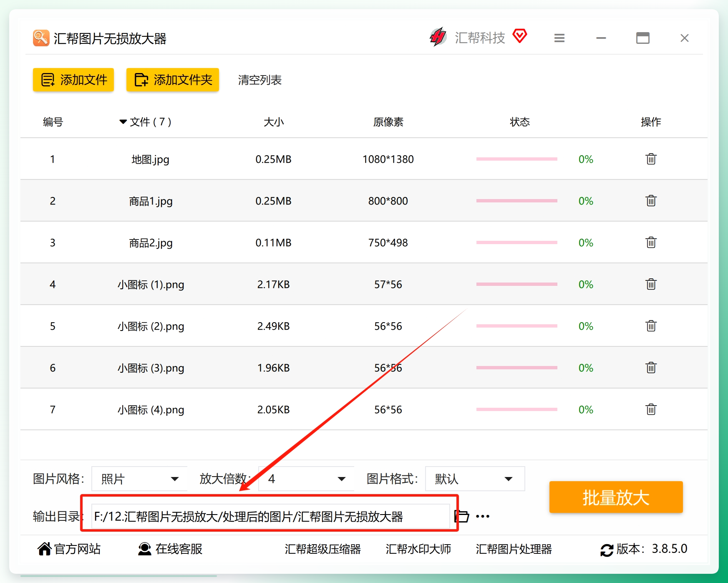Sort by 文件 (7) column header
Screen dimensions: 728x583
click(146, 122)
